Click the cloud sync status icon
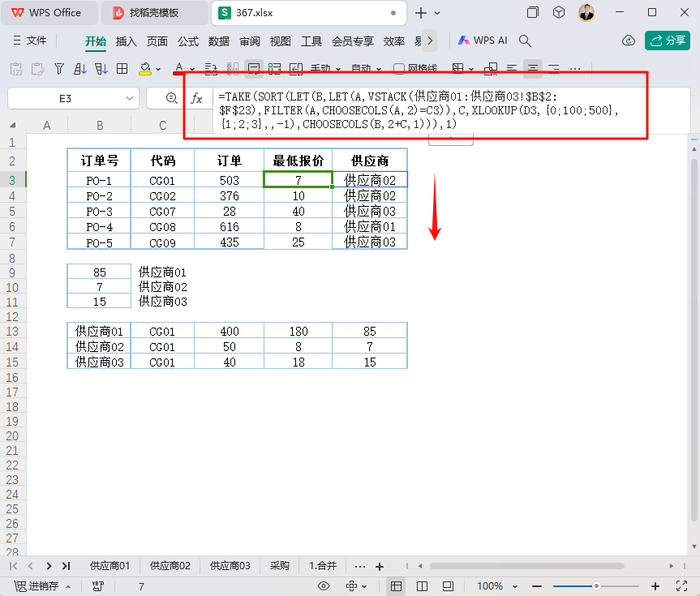 [x=629, y=41]
